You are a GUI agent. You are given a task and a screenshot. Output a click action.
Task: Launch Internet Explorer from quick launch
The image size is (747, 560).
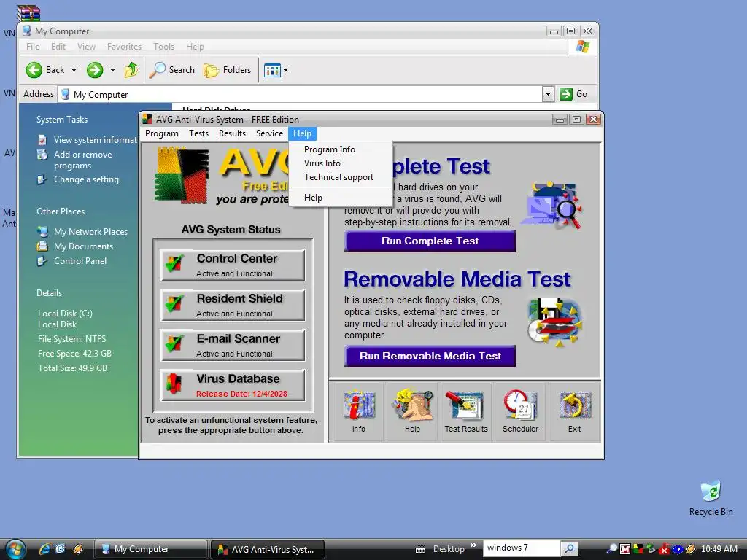44,549
